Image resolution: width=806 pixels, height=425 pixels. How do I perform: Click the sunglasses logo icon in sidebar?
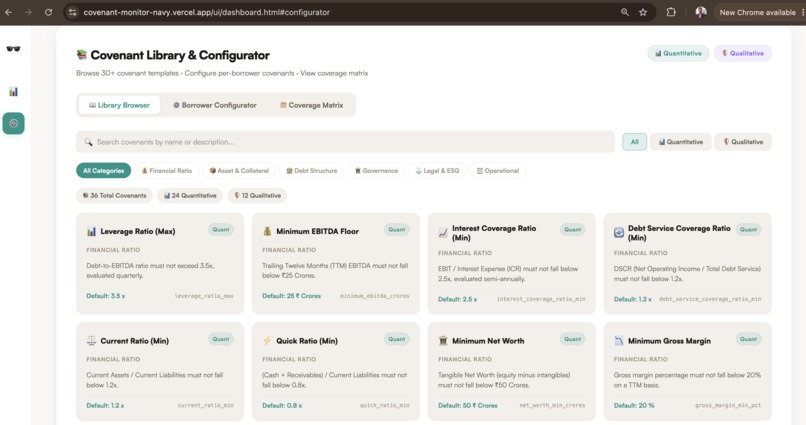13,49
